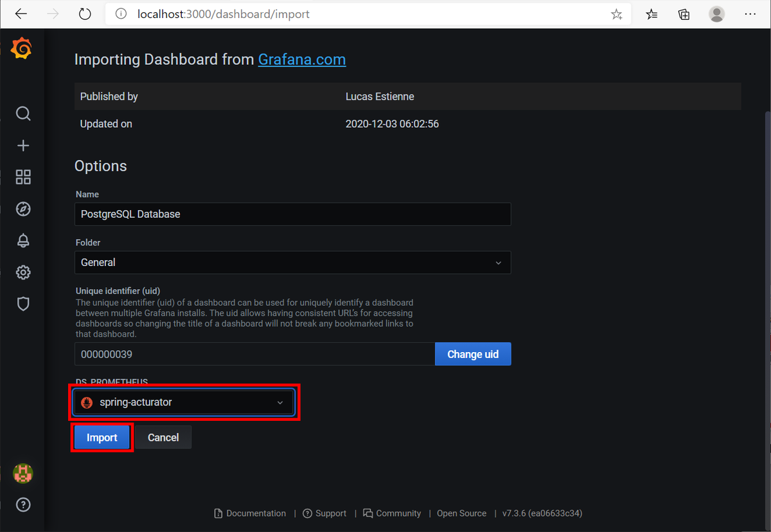View site information icon in address bar

[x=121, y=14]
